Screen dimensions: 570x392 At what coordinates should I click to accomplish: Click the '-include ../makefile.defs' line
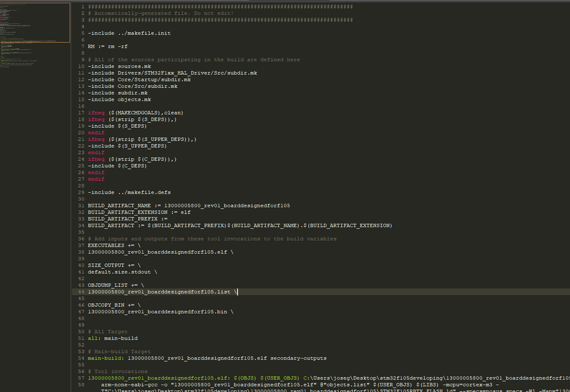(x=129, y=192)
